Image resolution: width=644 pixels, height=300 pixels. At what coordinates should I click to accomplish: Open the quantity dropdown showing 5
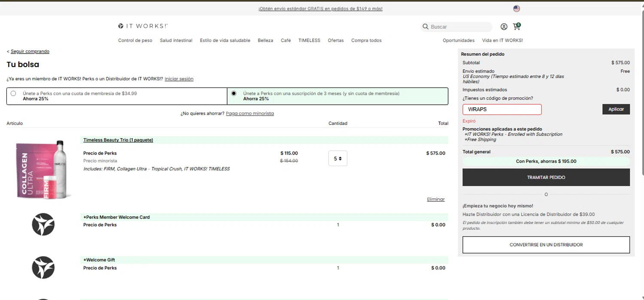pos(338,158)
